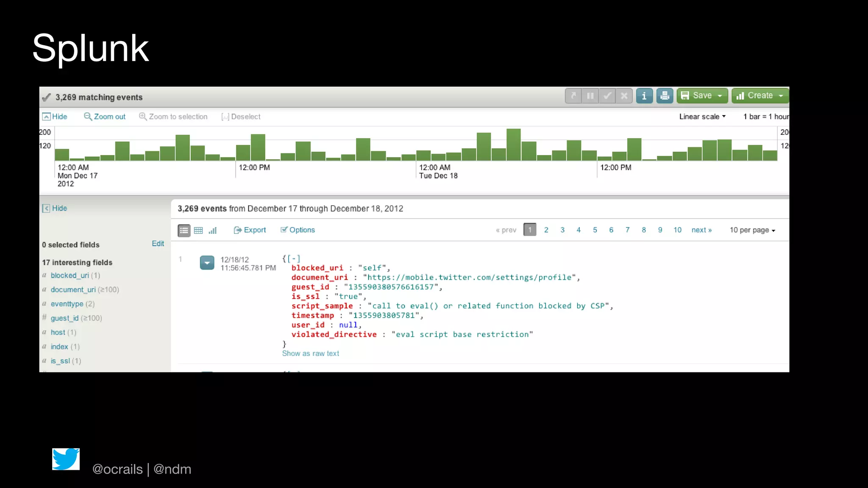Go to results page 9
This screenshot has width=868, height=488.
pos(660,230)
